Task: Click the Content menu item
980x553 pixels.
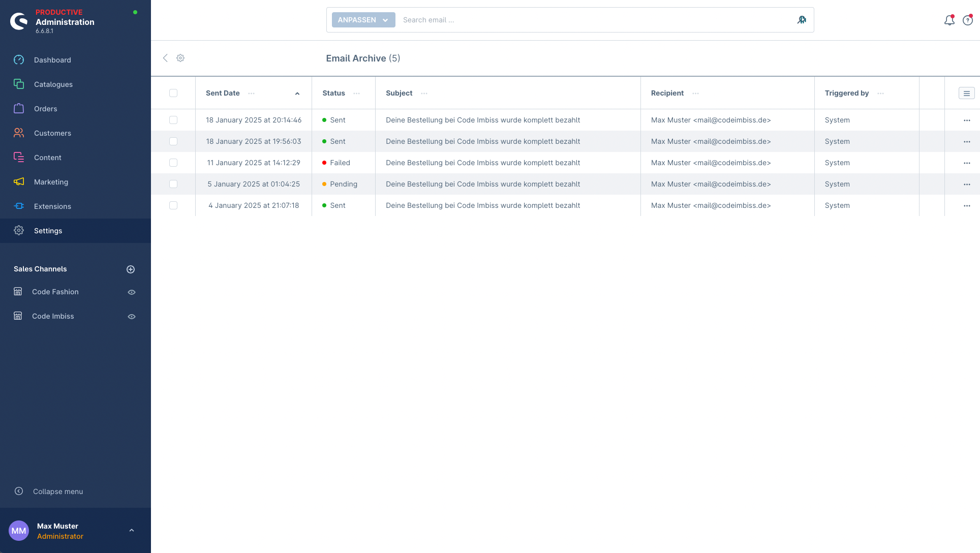Action: [75, 158]
